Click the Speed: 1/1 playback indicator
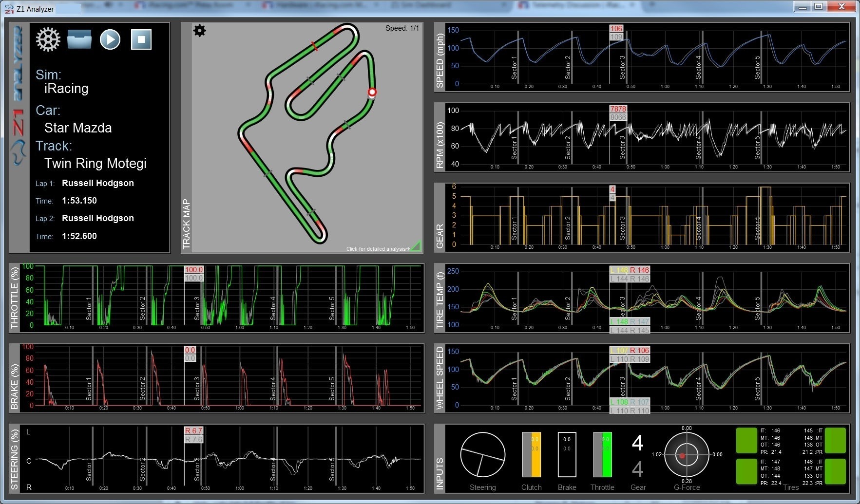Image resolution: width=860 pixels, height=504 pixels. tap(402, 28)
